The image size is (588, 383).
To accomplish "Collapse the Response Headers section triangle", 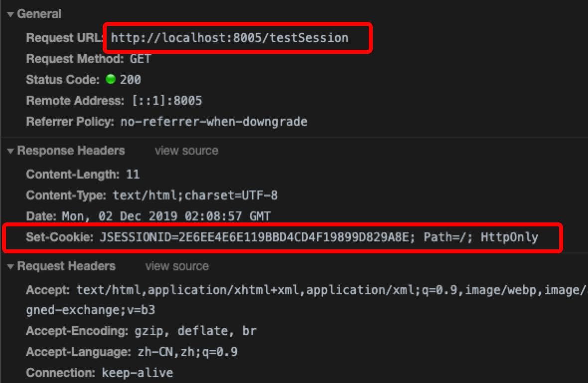I will pyautogui.click(x=10, y=151).
